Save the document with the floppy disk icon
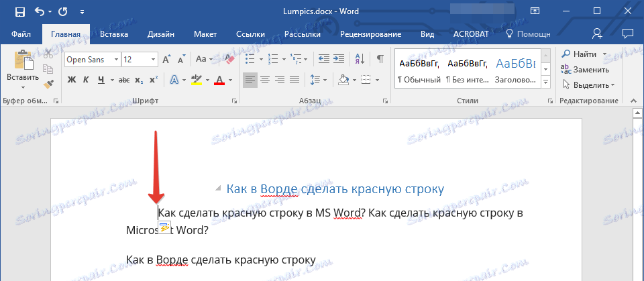644x281 pixels. tap(19, 11)
